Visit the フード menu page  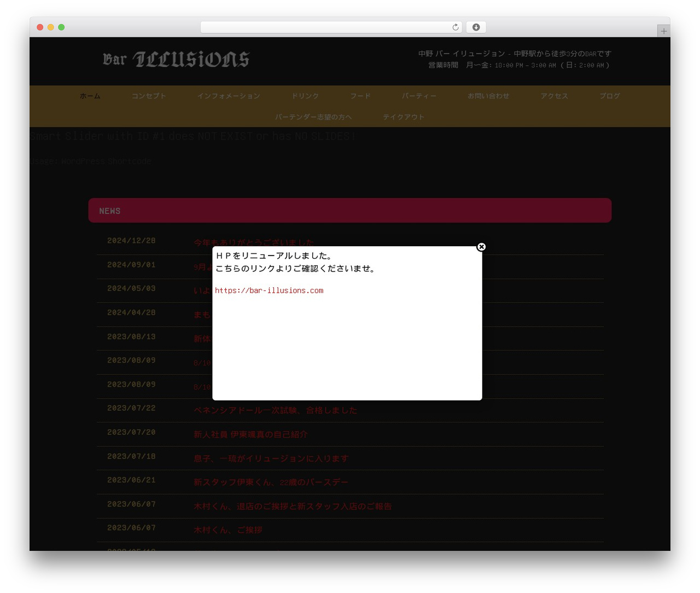360,96
